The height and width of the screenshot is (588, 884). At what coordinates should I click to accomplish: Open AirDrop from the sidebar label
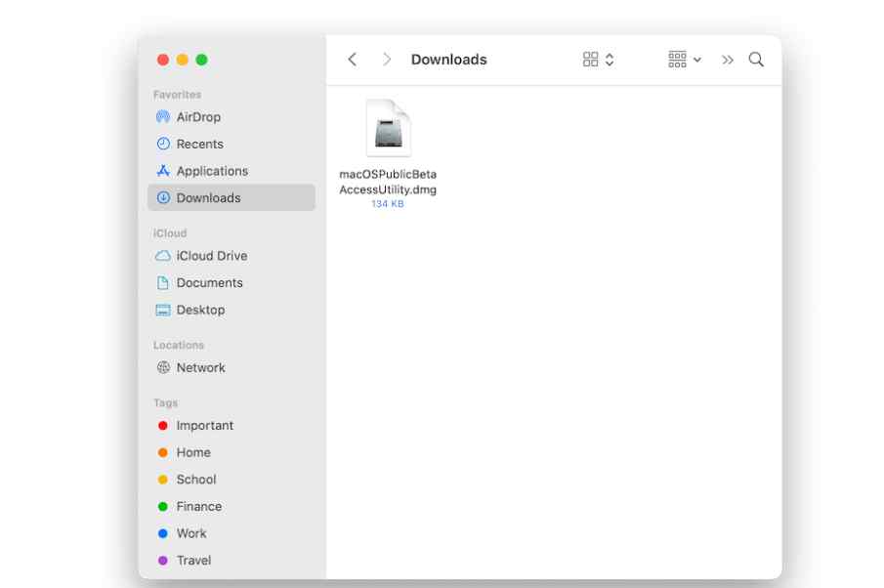point(198,116)
